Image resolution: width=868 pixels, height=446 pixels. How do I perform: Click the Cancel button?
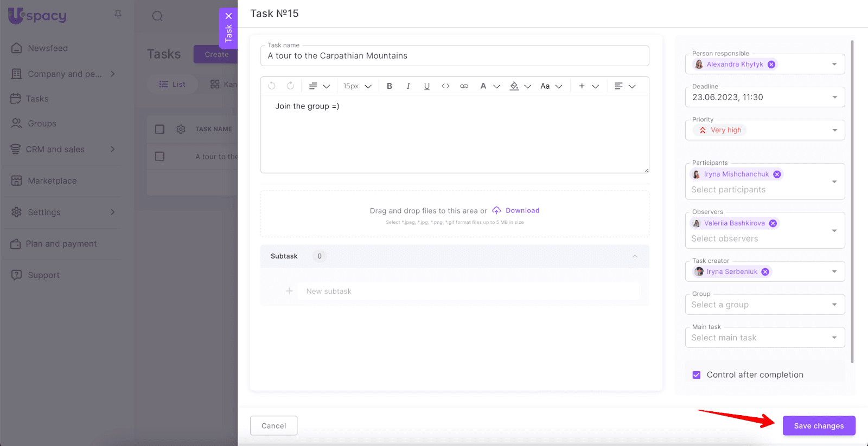tap(273, 426)
